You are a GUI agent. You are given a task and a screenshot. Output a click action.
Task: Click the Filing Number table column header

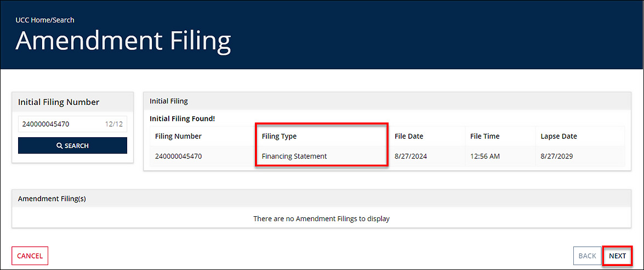click(178, 136)
